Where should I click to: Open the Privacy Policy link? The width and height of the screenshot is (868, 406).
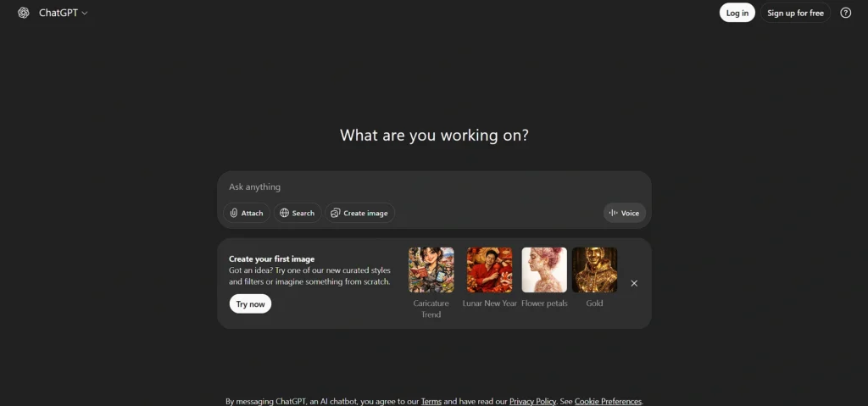tap(532, 401)
